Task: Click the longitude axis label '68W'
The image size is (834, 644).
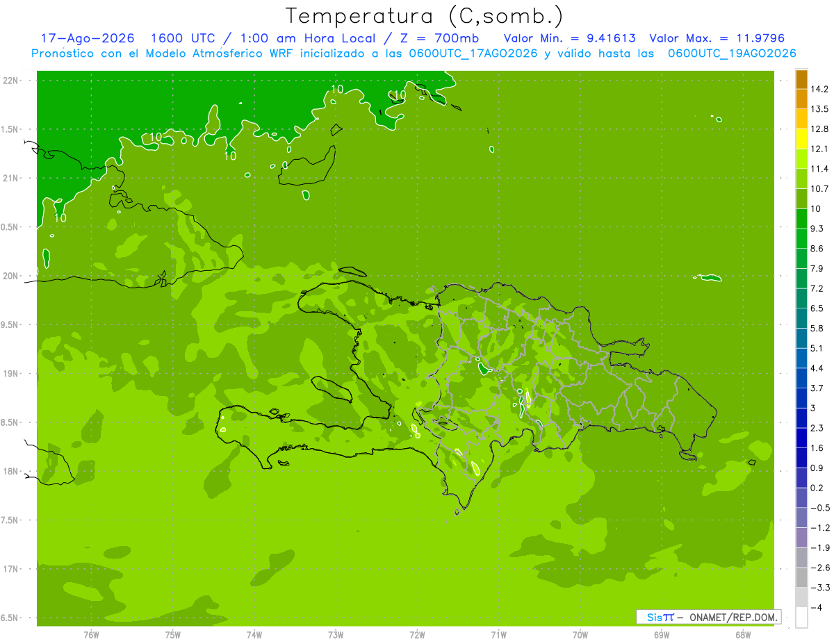Action: point(743,635)
